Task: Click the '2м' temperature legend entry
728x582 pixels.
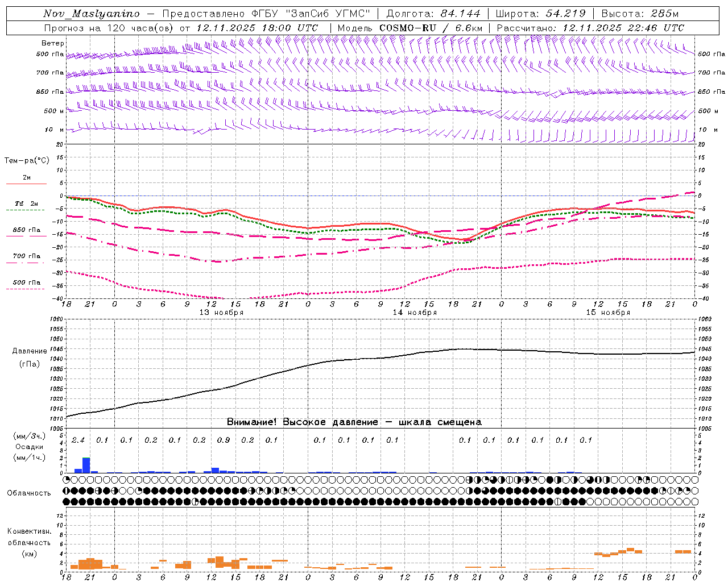Action: click(x=27, y=178)
